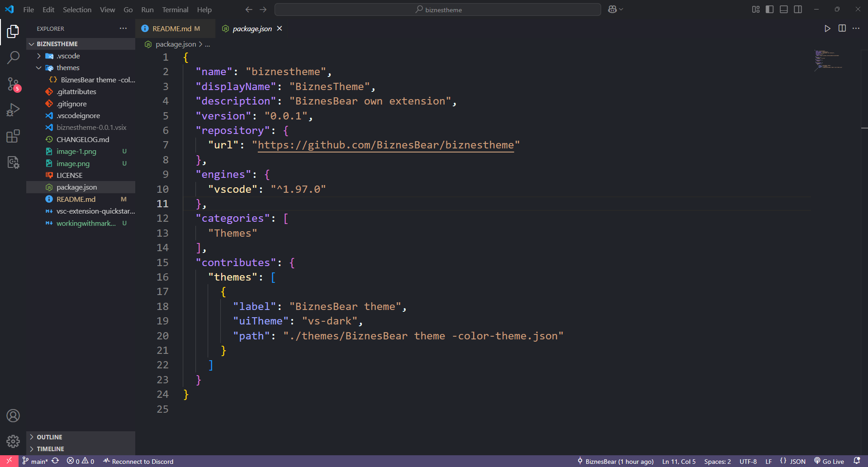Viewport: 868px width, 467px height.
Task: Switch to the package.json tab
Action: point(252,29)
